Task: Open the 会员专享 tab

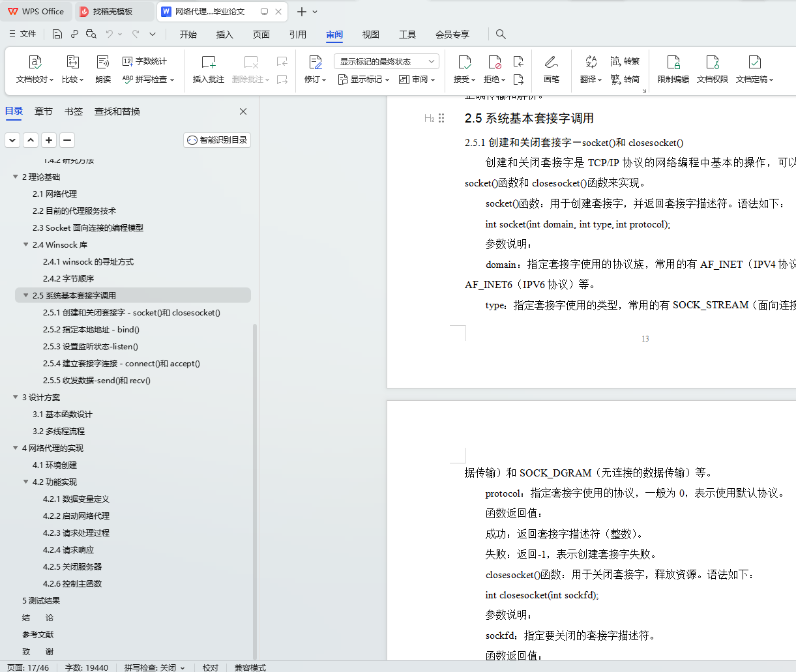Action: [x=452, y=34]
